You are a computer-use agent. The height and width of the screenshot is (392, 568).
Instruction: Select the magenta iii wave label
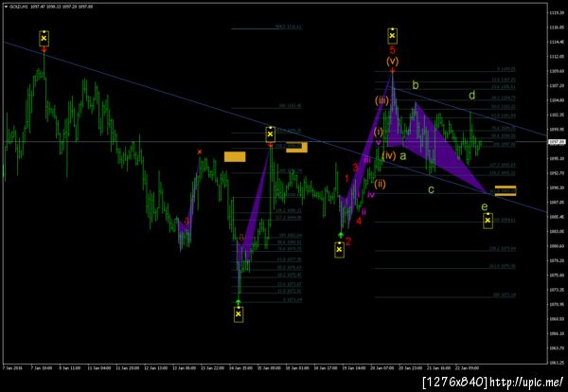[367, 161]
